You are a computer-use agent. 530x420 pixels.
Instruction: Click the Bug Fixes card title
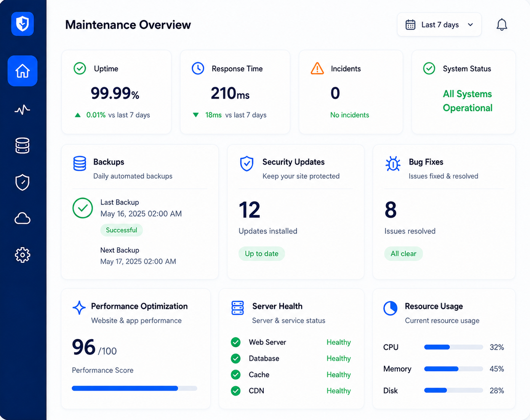coord(426,162)
